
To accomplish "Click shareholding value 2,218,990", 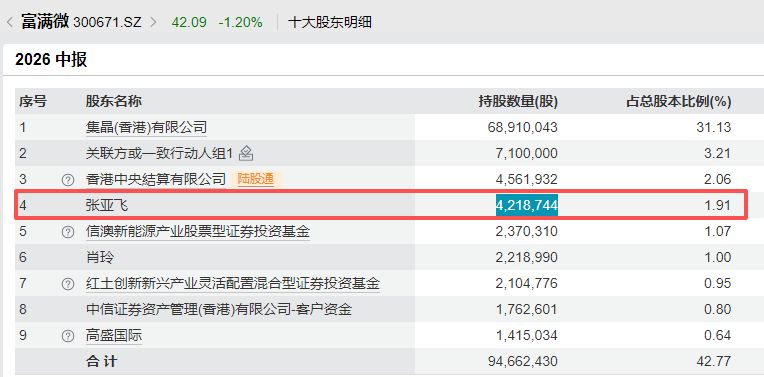I will [527, 257].
